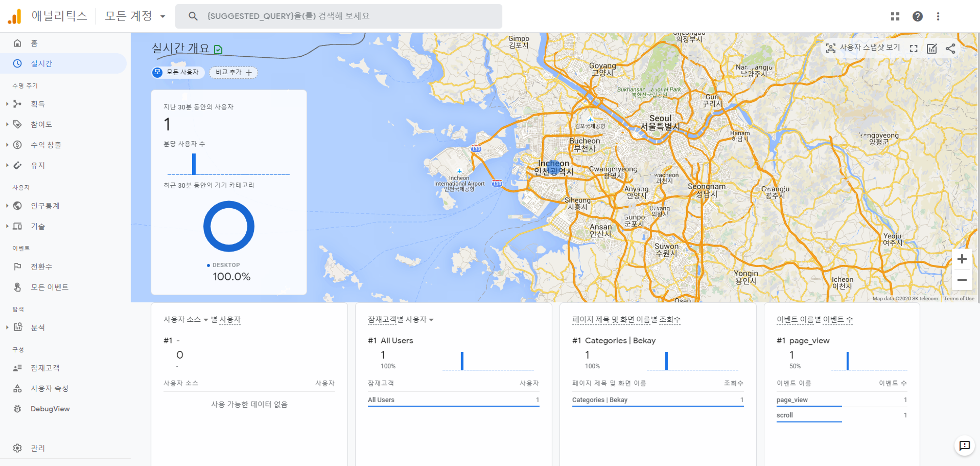Open the 모든 계정 account dropdown
980x466 pixels.
(x=135, y=16)
